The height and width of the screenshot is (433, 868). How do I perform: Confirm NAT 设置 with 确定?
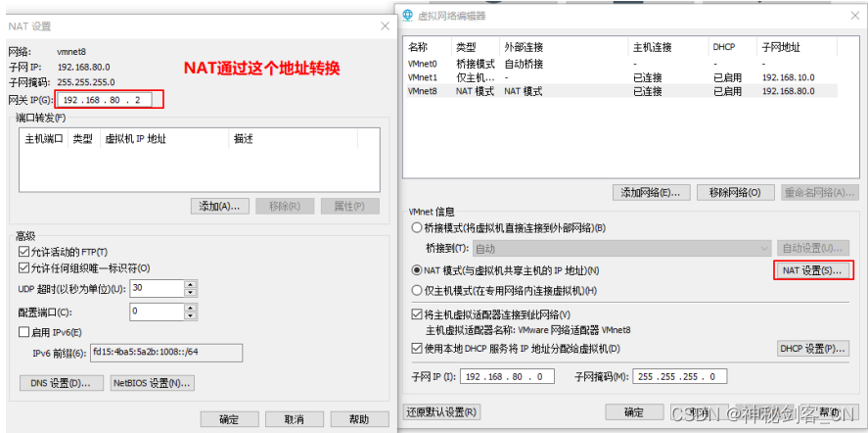coord(229,419)
